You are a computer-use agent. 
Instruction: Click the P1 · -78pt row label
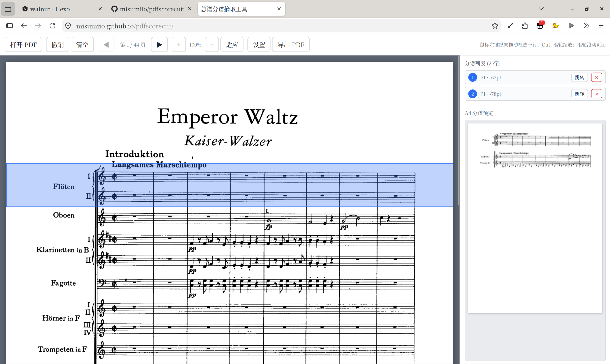pyautogui.click(x=491, y=94)
